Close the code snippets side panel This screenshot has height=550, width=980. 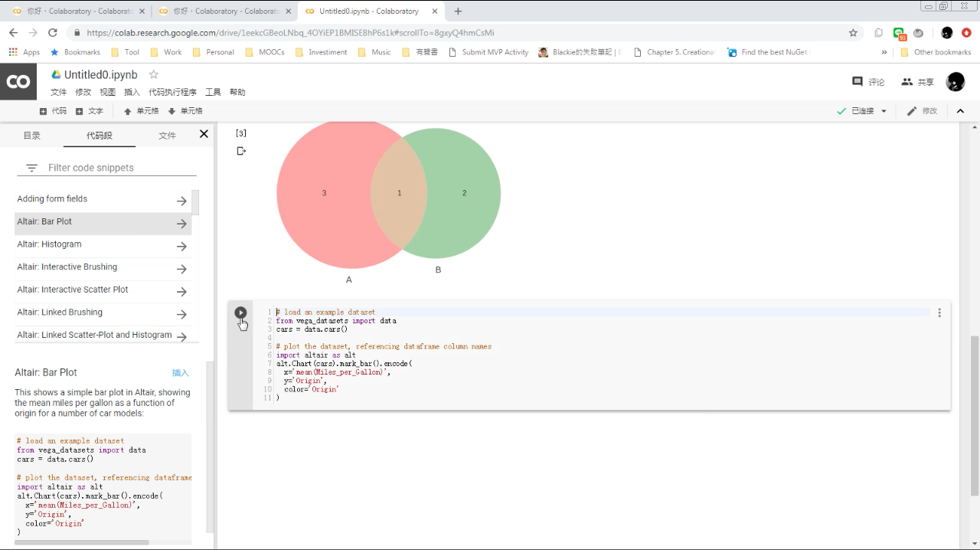pyautogui.click(x=204, y=134)
